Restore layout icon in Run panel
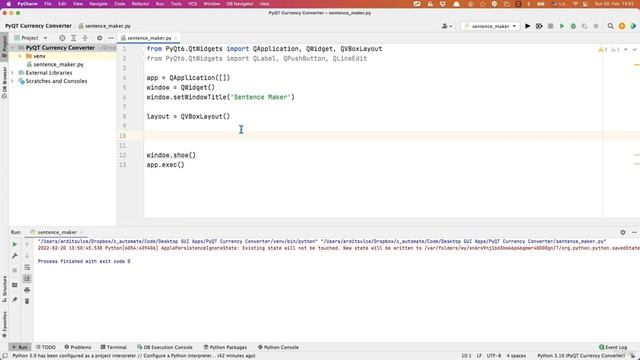This screenshot has height=360, width=640. pyautogui.click(x=15, y=285)
